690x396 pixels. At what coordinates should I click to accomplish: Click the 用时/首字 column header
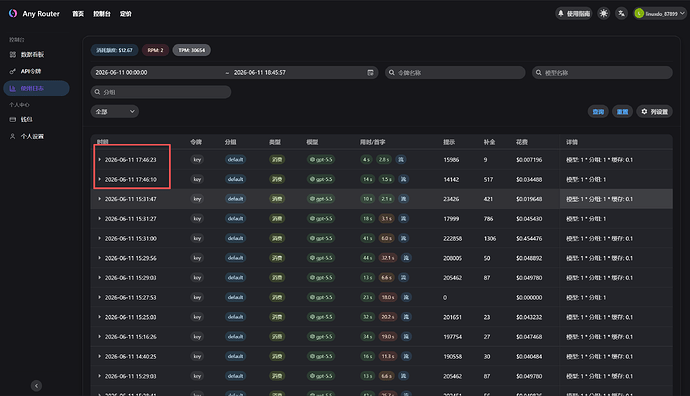click(372, 142)
